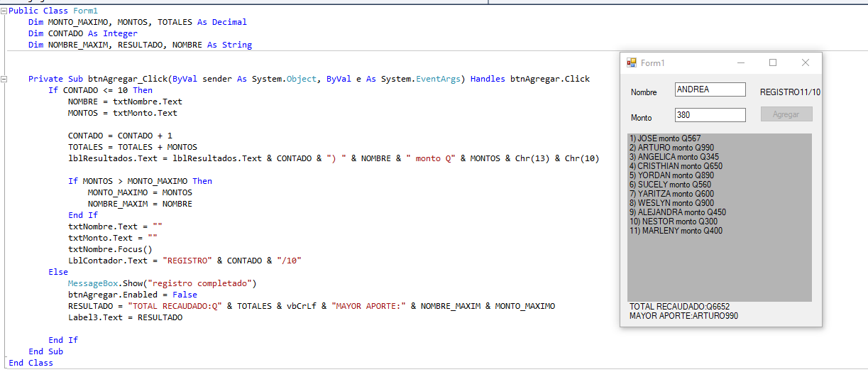The height and width of the screenshot is (377, 868).
Task: Select the row "9) ALEJANDRA monto Q450"
Action: point(678,212)
